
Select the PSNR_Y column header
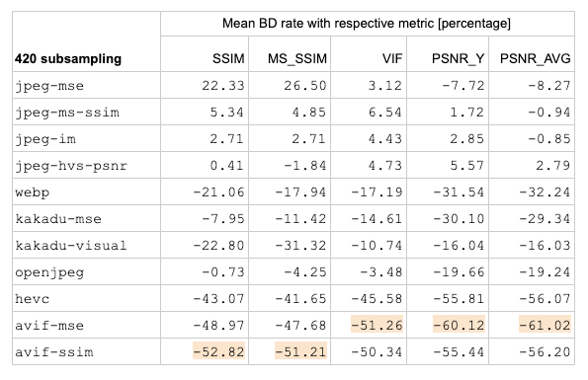(x=458, y=58)
